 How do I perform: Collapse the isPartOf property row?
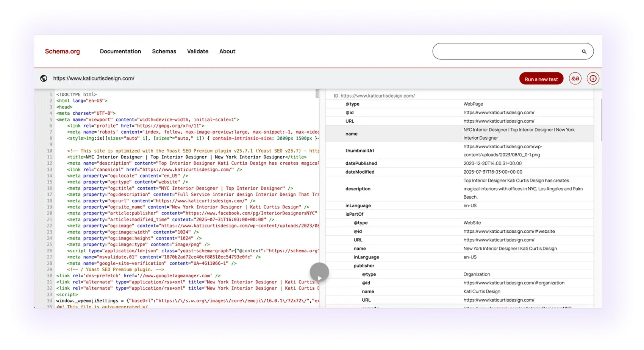(354, 214)
